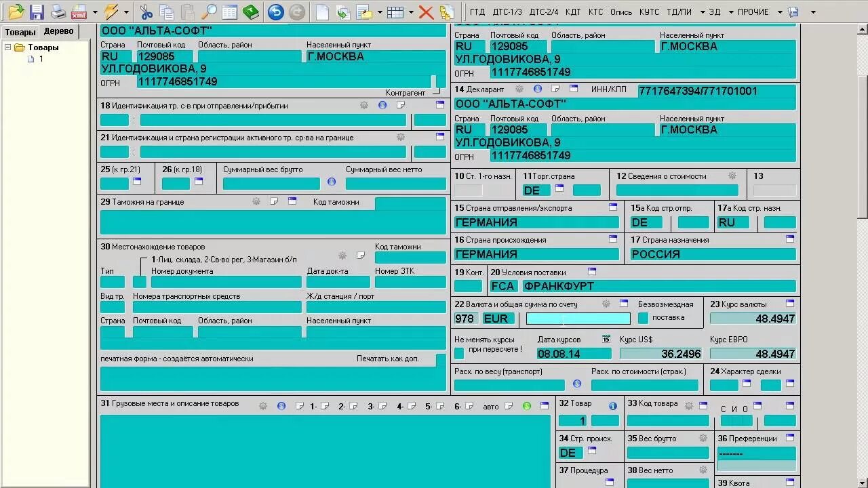This screenshot has width=868, height=488.
Task: Click the Курс валюты field 48.4947 in box 23
Action: 753,319
